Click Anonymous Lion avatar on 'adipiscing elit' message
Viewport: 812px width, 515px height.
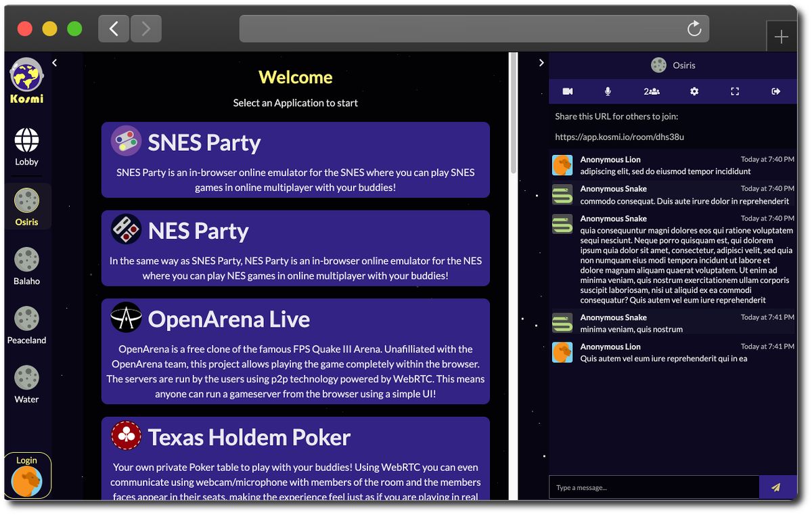coord(562,165)
